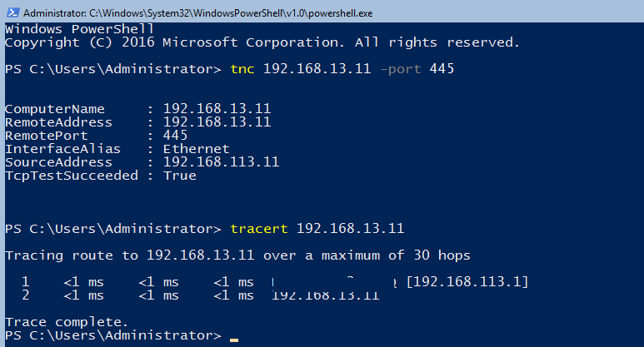
Task: Click at the blinking cursor on the prompt
Action: click(x=234, y=340)
